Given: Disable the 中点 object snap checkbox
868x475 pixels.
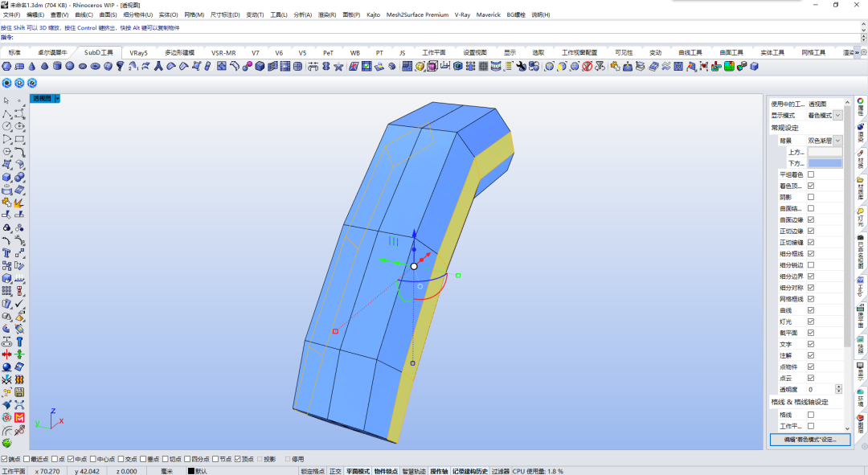Looking at the screenshot, I should point(71,459).
